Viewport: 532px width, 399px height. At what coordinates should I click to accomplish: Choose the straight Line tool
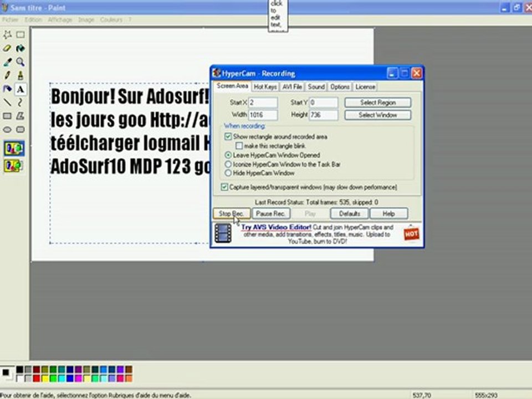click(x=7, y=102)
